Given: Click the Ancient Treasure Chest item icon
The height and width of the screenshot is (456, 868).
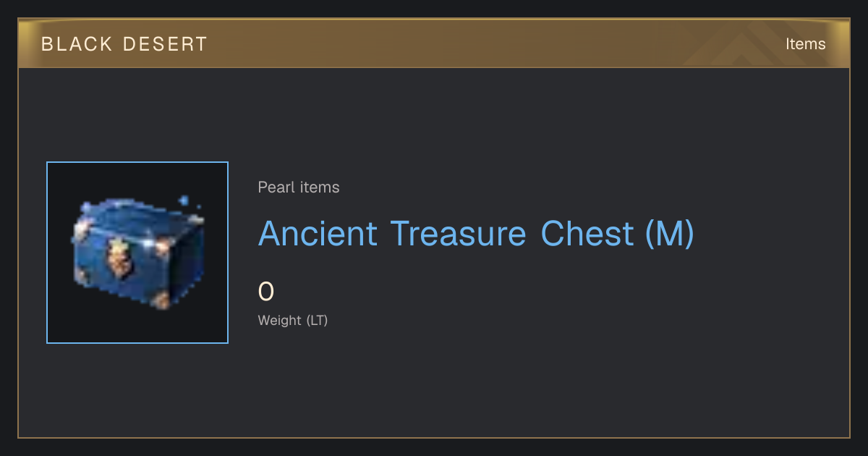Looking at the screenshot, I should click(x=137, y=253).
